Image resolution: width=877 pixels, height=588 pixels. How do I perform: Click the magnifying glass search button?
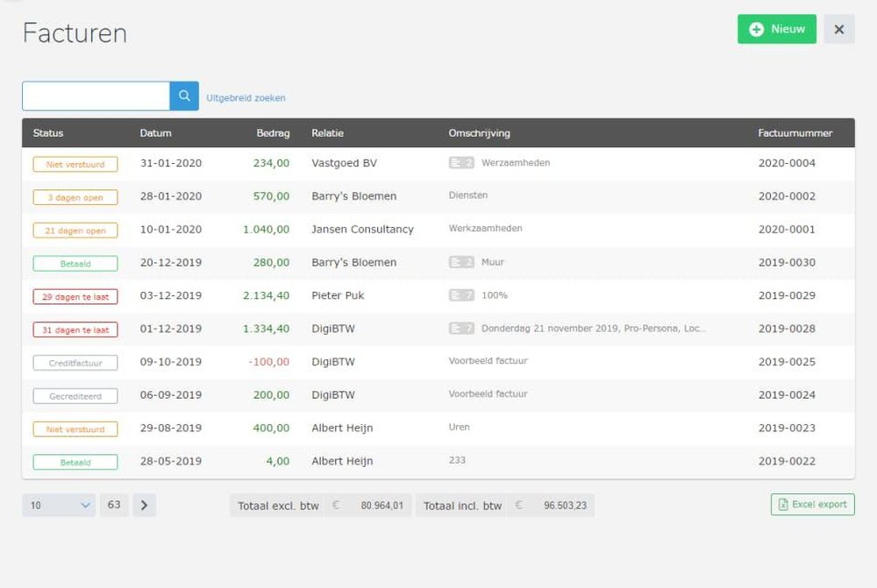(184, 96)
